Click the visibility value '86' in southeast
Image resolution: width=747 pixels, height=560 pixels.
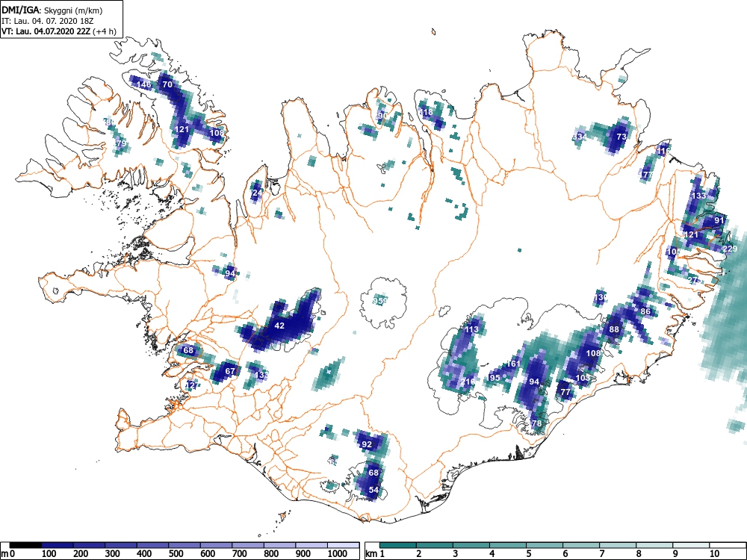point(645,311)
